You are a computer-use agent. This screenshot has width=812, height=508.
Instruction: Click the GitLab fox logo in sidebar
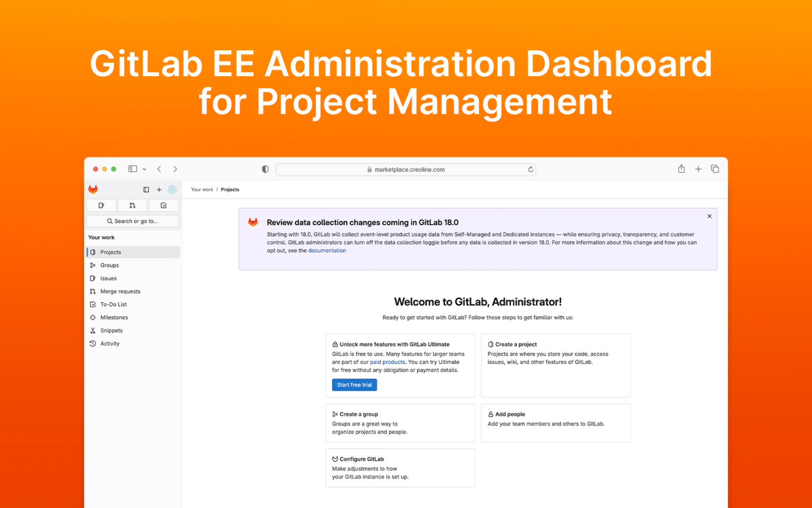(93, 190)
